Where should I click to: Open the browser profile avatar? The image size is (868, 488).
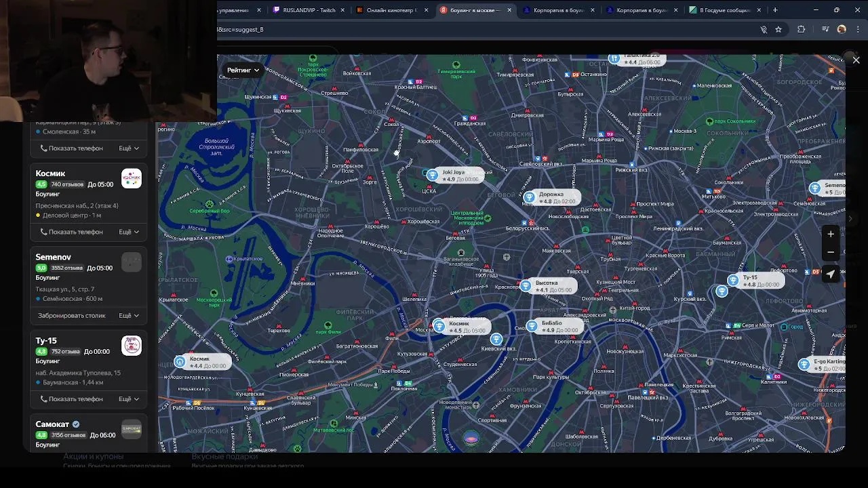click(842, 30)
